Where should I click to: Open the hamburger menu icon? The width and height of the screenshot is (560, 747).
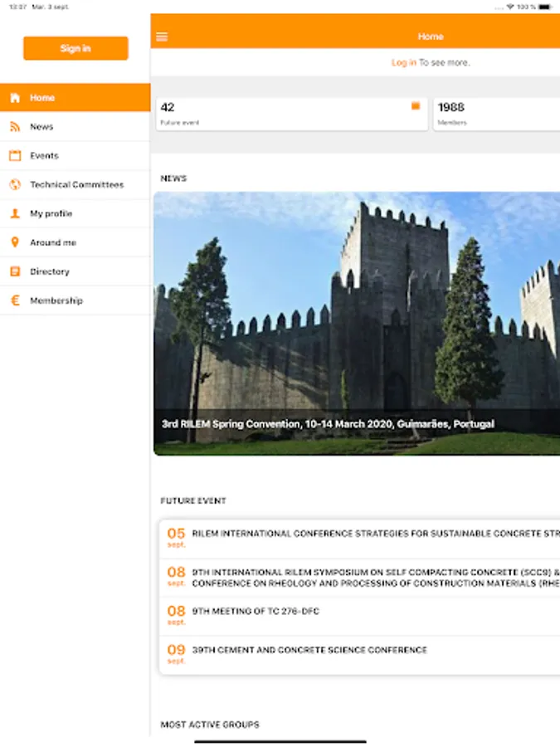tap(162, 37)
